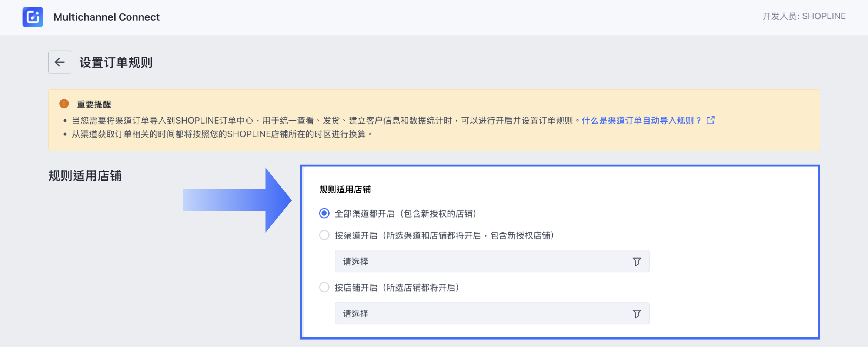The image size is (868, 347).
Task: Click the filter icon in the 按店铺开启 dropdown
Action: coord(637,314)
